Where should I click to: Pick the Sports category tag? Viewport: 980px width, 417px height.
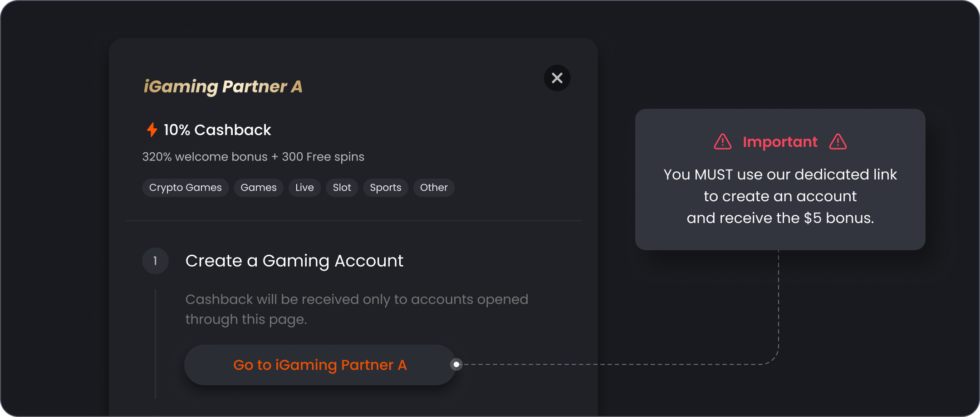(386, 188)
